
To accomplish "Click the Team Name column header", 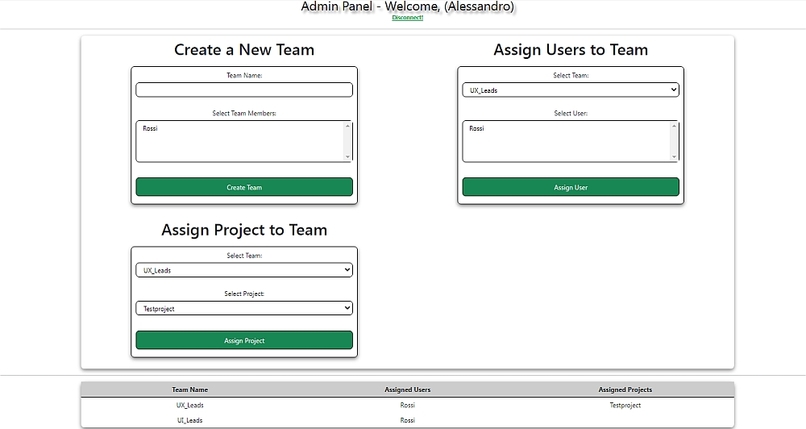I will coord(190,389).
